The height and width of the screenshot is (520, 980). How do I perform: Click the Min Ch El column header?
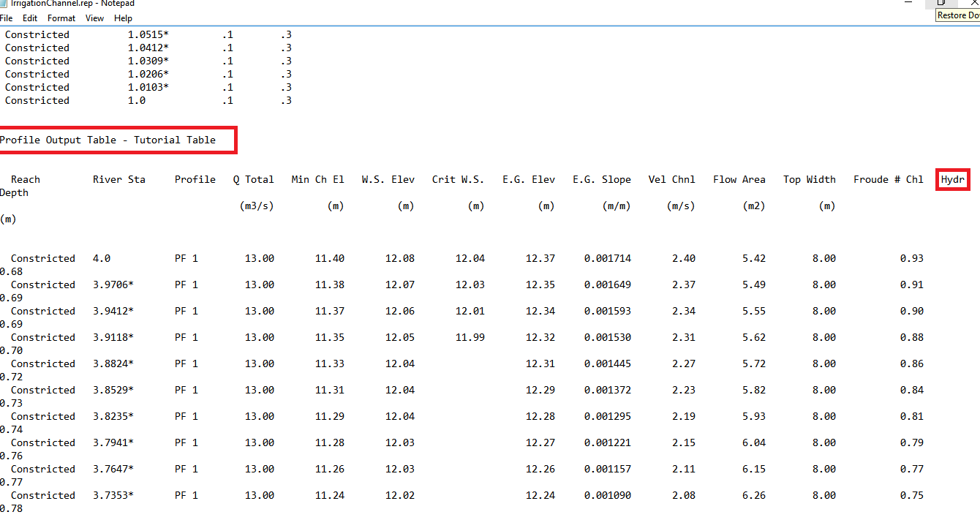(317, 179)
